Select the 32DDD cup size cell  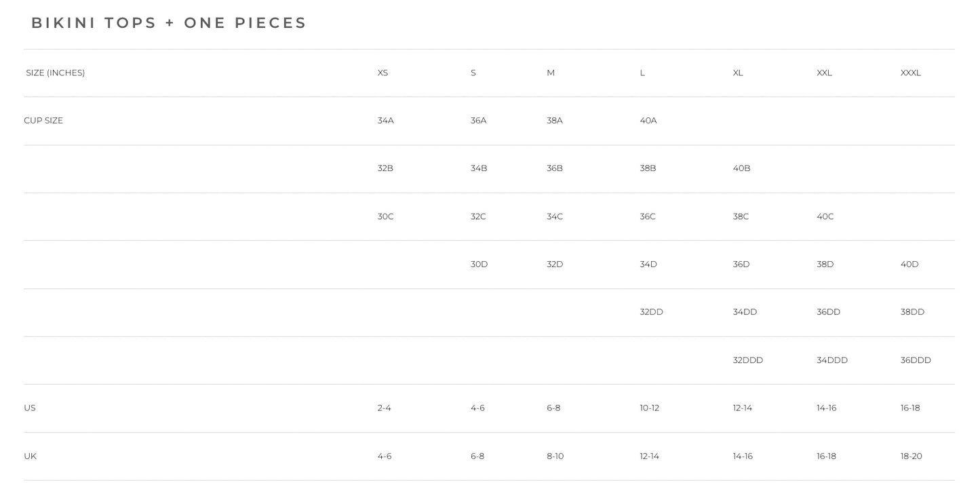(747, 360)
